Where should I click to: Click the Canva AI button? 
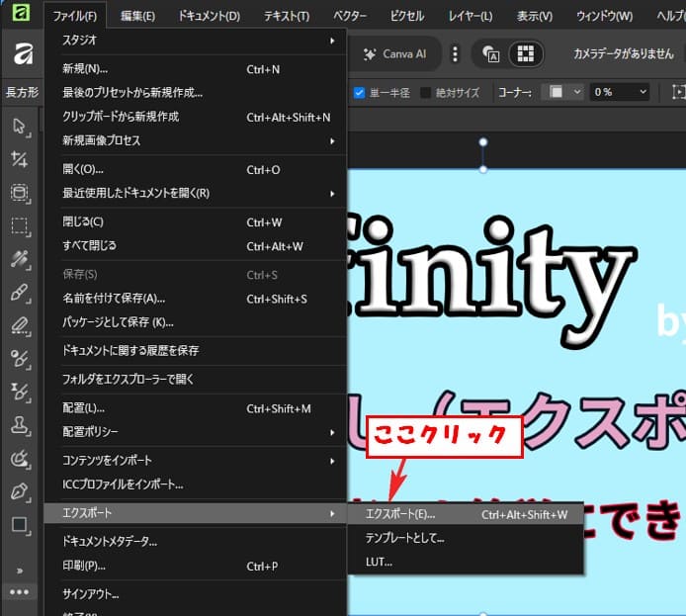pos(395,54)
